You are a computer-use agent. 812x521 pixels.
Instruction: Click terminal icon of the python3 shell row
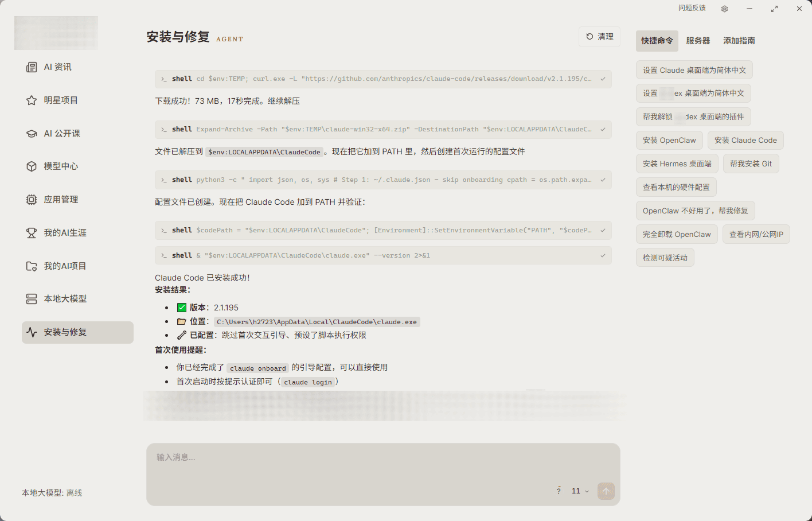click(164, 180)
